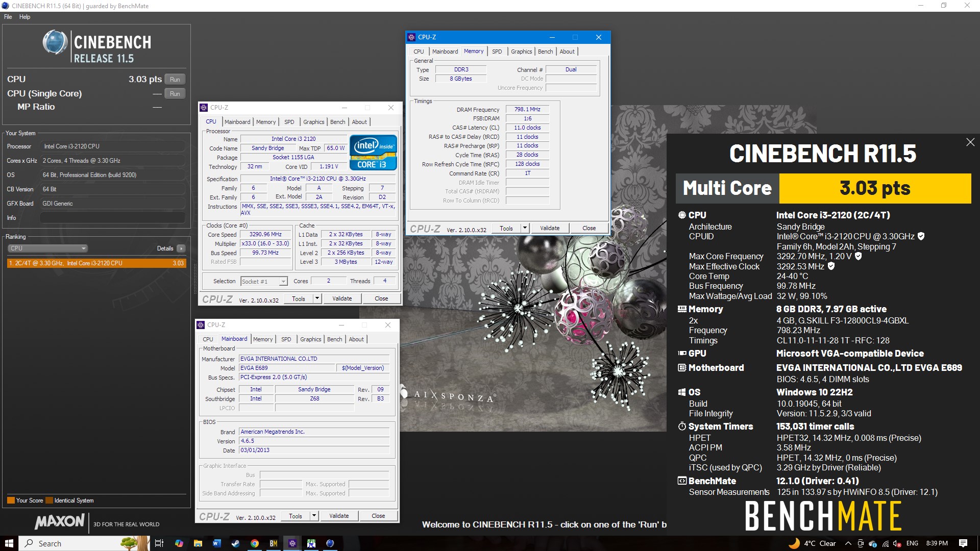Open Task View from taskbar
Image resolution: width=980 pixels, height=551 pixels.
pos(159,543)
